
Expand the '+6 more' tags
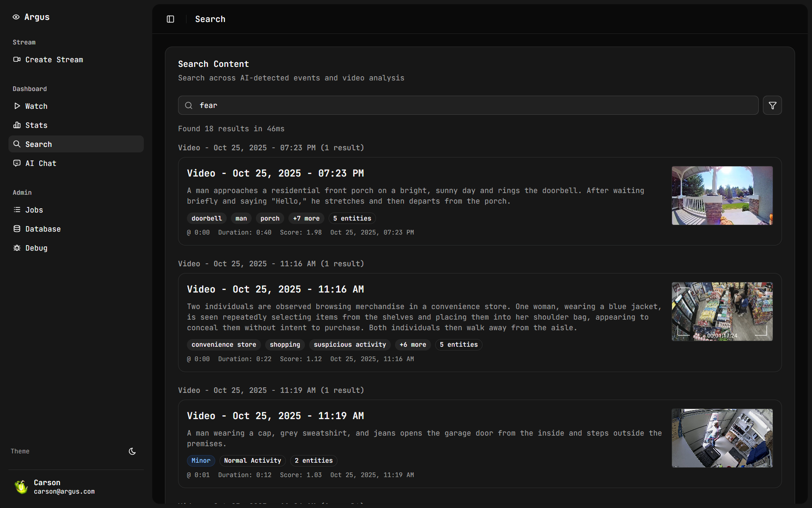(413, 345)
